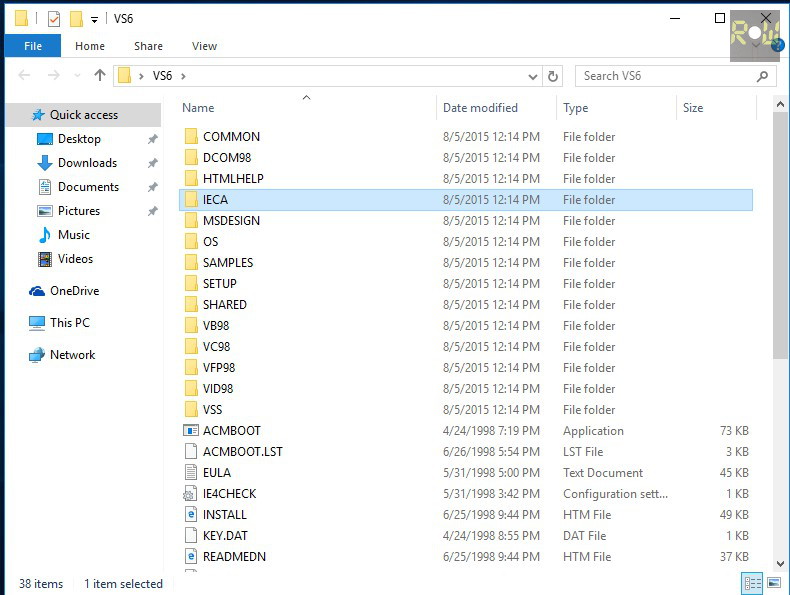Click the VB98 folder icon

pyautogui.click(x=191, y=325)
